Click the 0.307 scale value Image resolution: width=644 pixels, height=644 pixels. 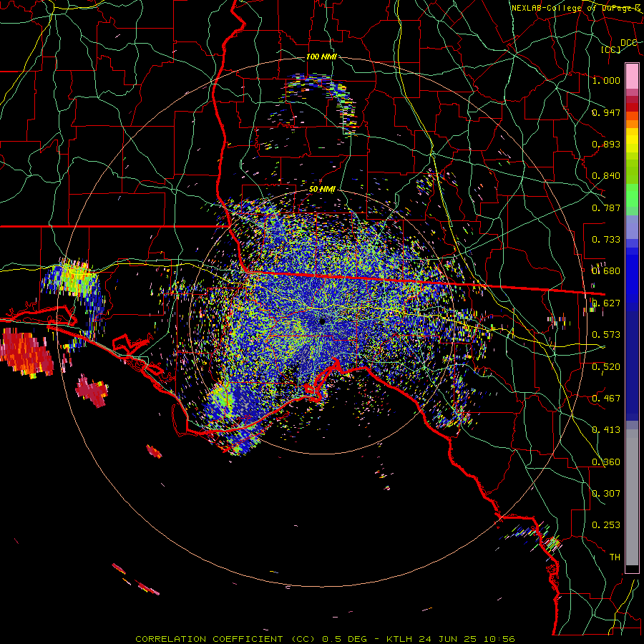pyautogui.click(x=606, y=494)
